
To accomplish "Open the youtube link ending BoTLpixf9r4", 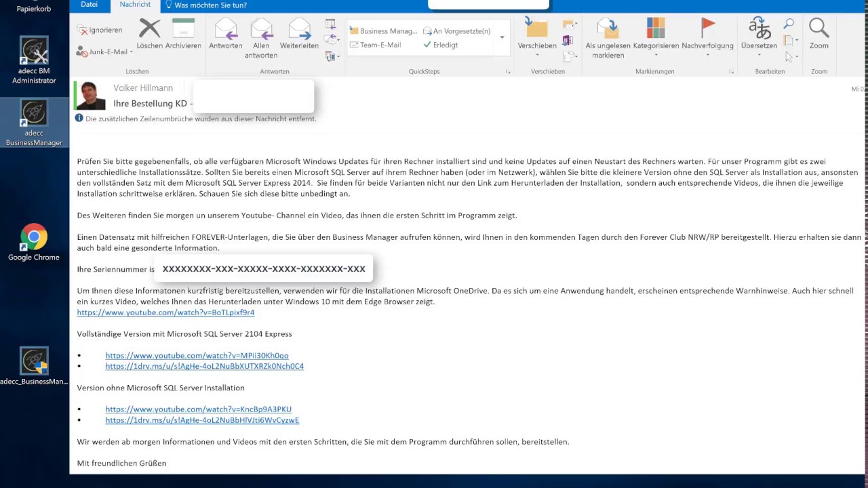I will 165,312.
